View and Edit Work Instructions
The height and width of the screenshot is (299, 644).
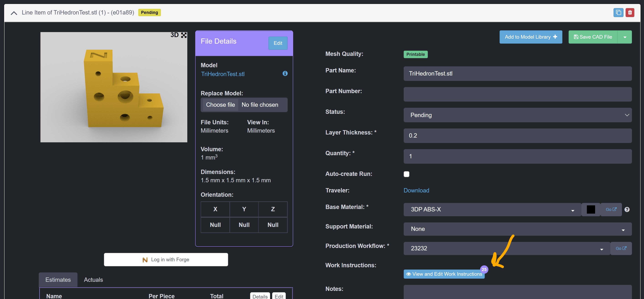[444, 274]
